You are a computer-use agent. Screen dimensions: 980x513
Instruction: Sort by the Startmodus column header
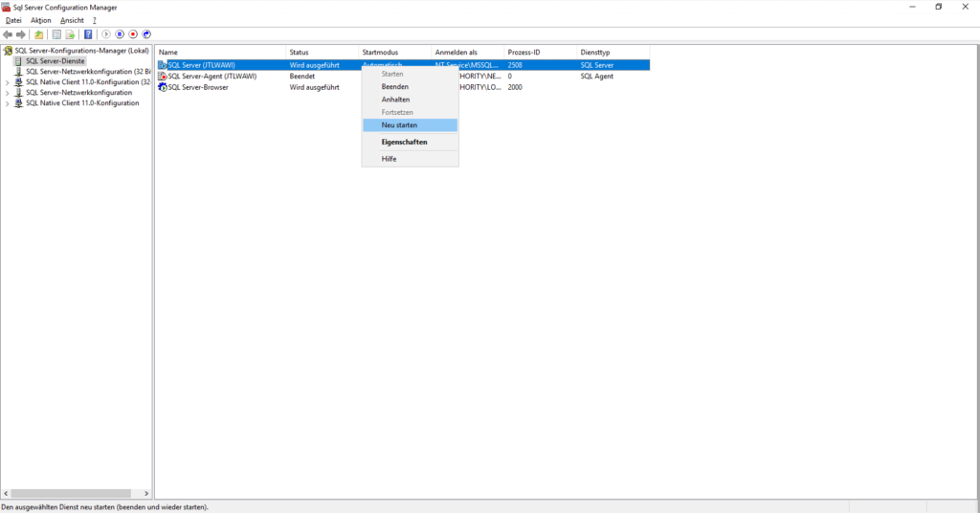point(395,53)
